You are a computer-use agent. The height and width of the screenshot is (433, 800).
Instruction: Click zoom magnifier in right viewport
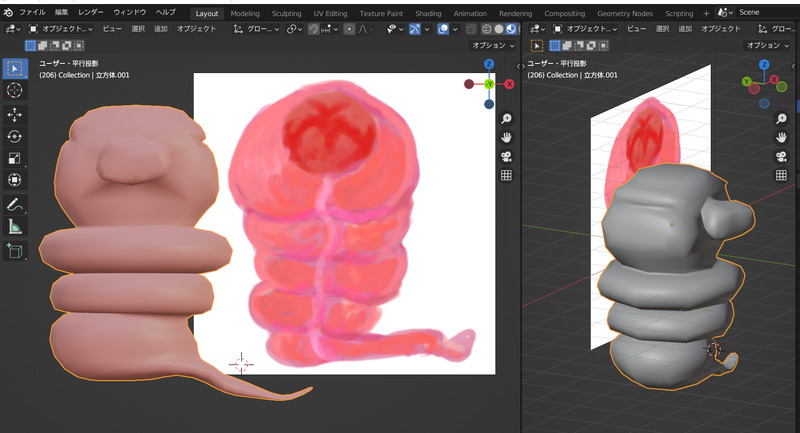(x=781, y=118)
